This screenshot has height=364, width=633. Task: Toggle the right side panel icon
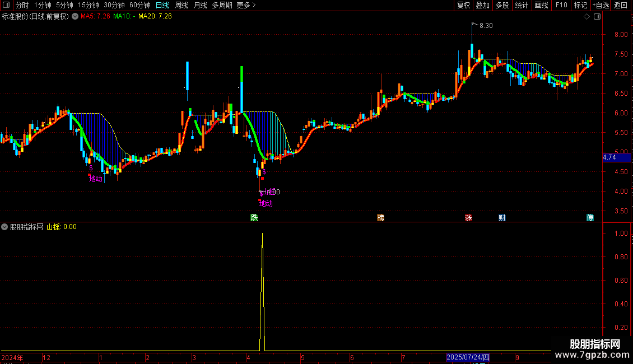pos(597,17)
